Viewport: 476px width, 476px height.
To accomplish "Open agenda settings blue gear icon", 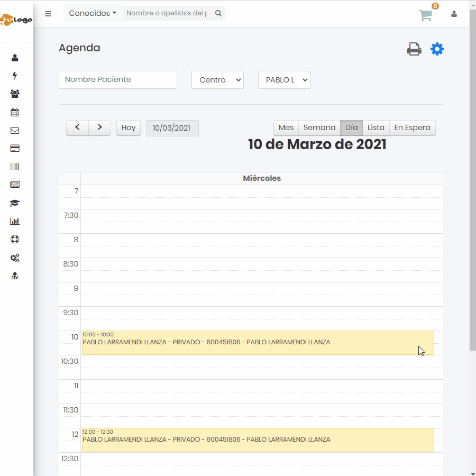I will pyautogui.click(x=437, y=49).
